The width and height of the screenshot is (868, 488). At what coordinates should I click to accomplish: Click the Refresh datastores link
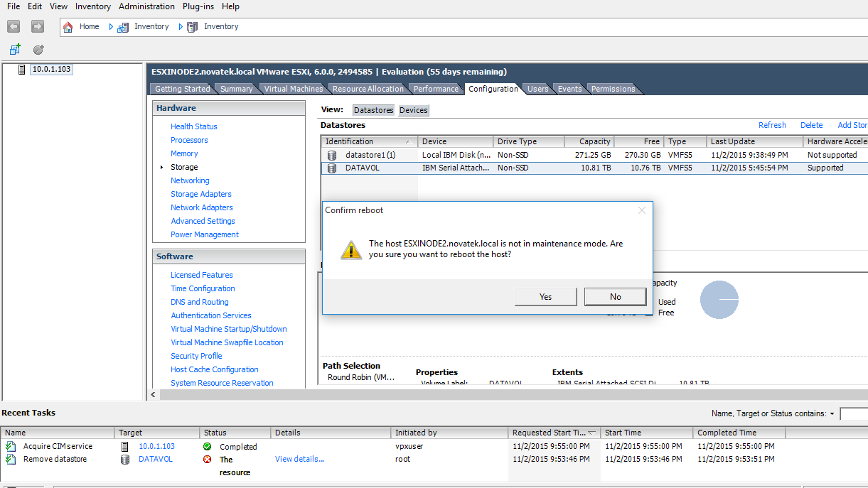point(772,125)
